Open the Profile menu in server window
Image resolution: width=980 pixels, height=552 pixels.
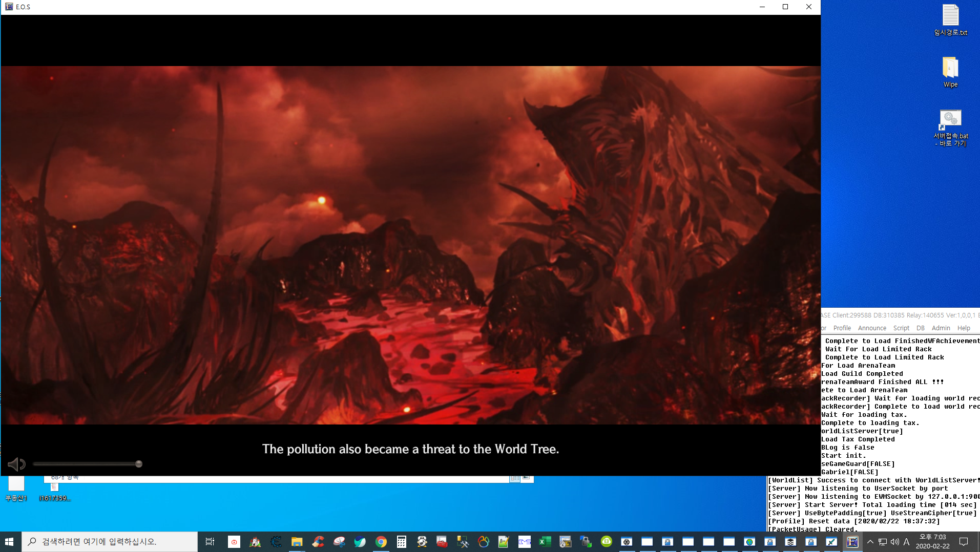842,328
